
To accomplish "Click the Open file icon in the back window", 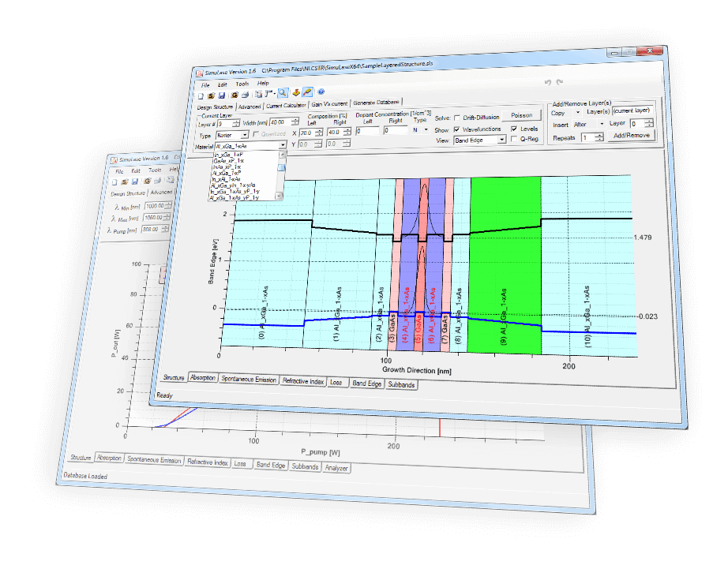I will [125, 181].
